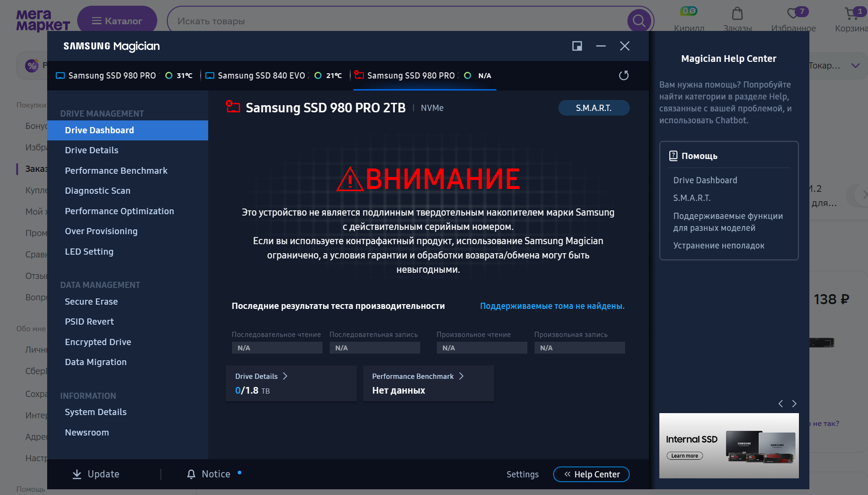Select the Samsung SSD 980 PRO N/A tab

click(425, 76)
